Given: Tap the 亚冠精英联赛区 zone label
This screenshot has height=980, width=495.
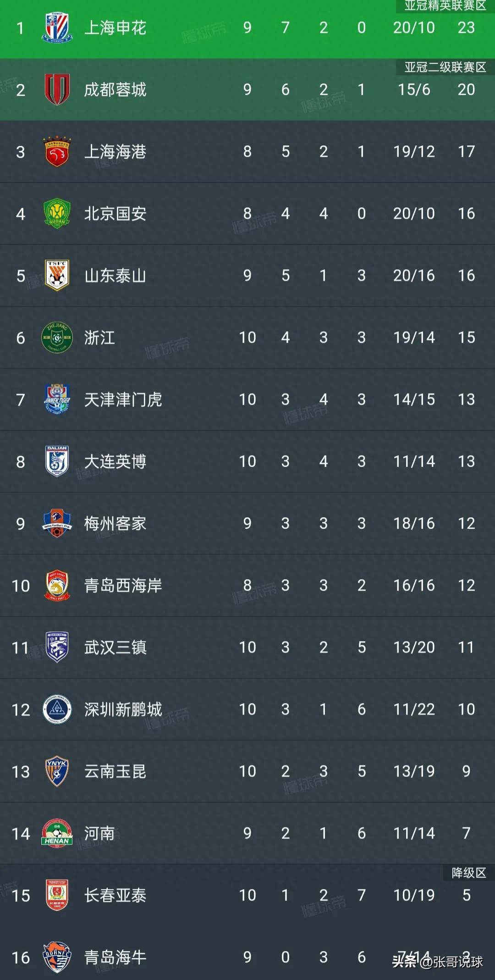Looking at the screenshot, I should pyautogui.click(x=445, y=6).
